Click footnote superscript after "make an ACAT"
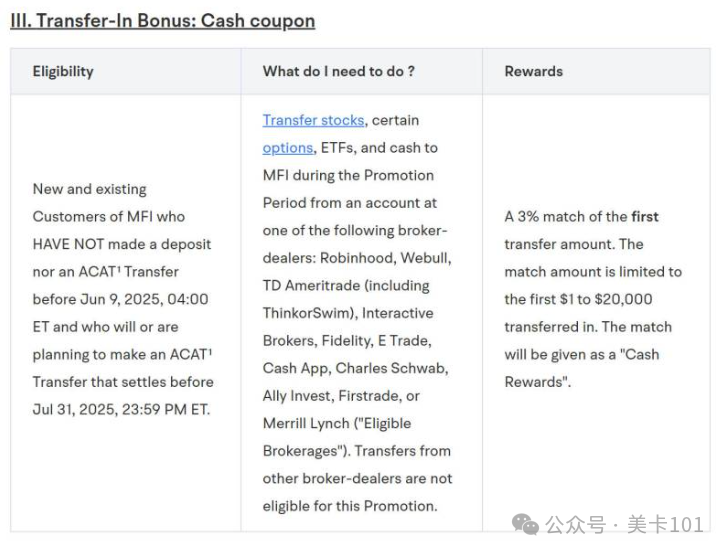 (x=210, y=351)
